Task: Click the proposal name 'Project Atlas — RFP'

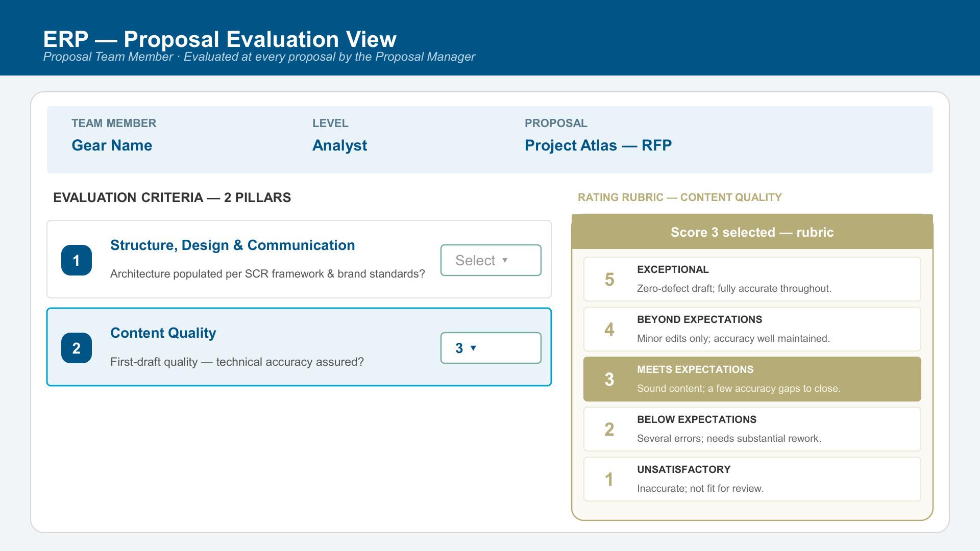Action: point(598,145)
